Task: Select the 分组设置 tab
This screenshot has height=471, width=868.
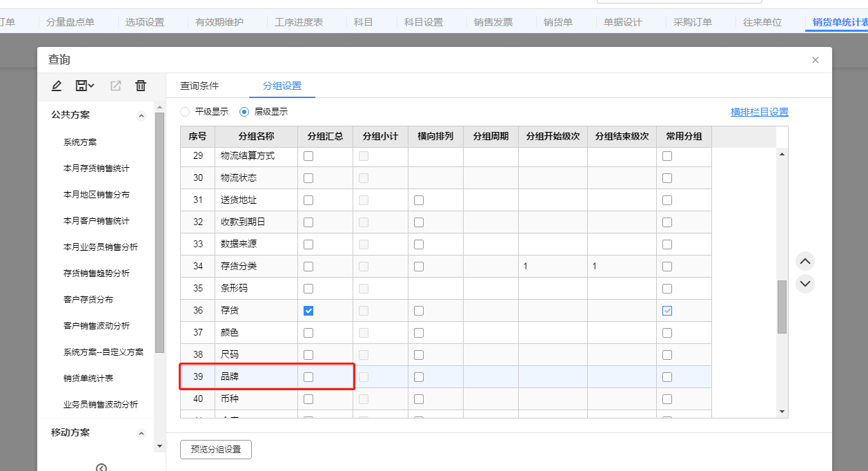Action: [x=282, y=86]
